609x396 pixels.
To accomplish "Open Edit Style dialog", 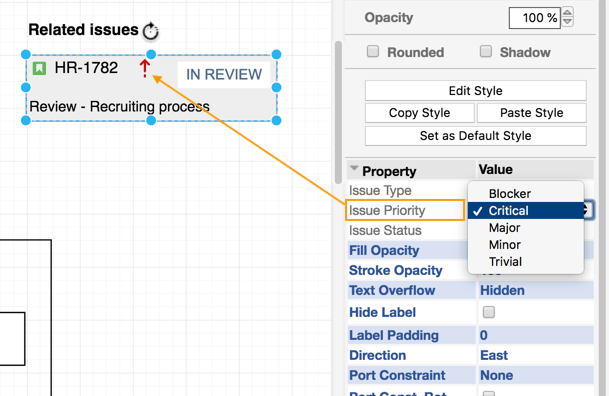I will pyautogui.click(x=476, y=90).
